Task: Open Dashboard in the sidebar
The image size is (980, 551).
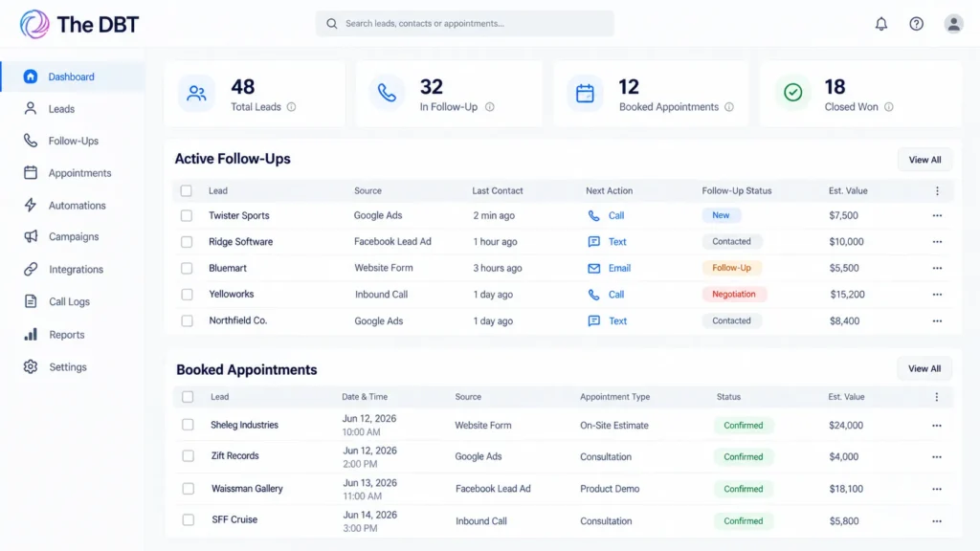Action: point(73,77)
